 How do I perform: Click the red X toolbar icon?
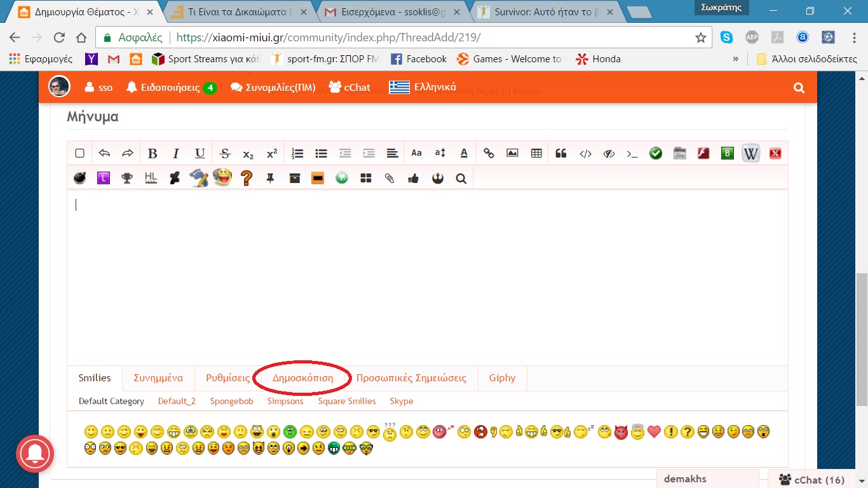pyautogui.click(x=775, y=153)
